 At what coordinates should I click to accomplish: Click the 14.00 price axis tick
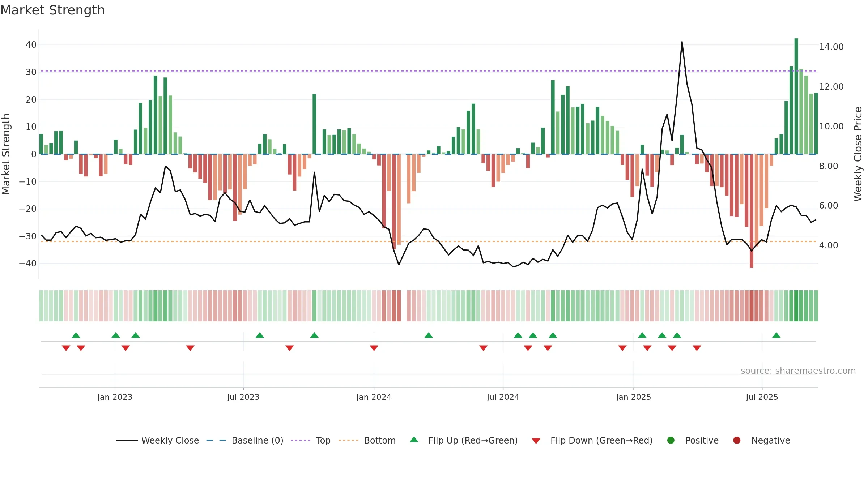pos(831,47)
